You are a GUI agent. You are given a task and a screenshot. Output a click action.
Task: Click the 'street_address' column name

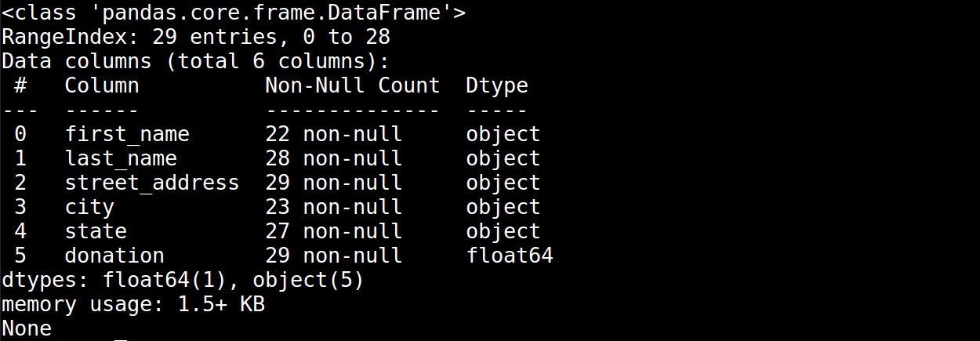[x=151, y=183]
